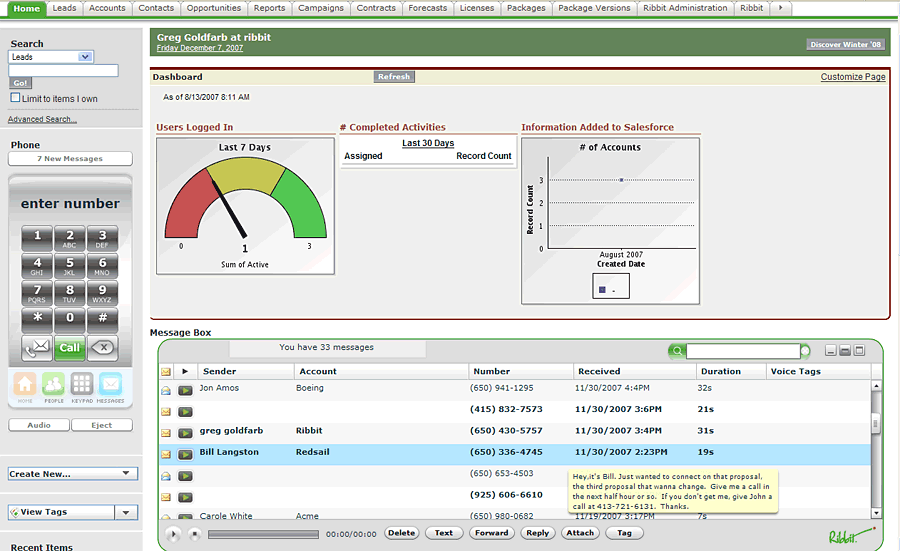Open the Campaigns tab
This screenshot has height=551, width=900.
321,8
